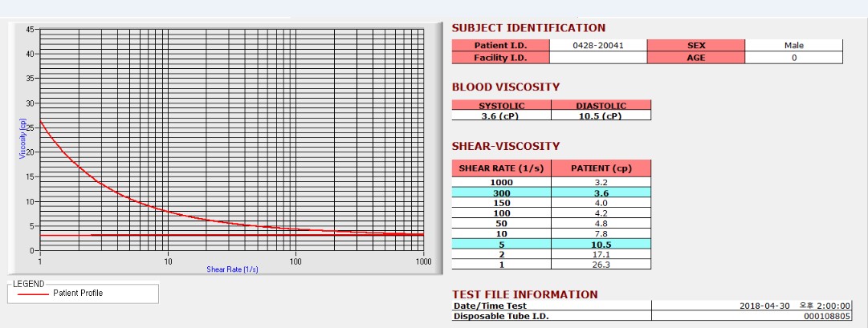Click the test date 2018-04-30 value

764,306
